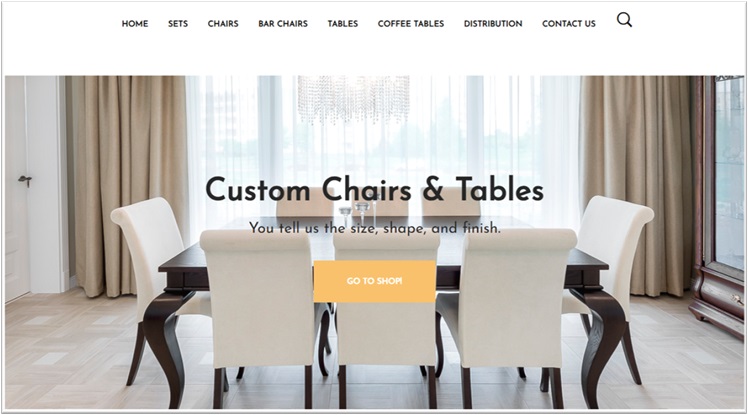
Task: Click the glass candle holders on table
Action: pos(359,210)
